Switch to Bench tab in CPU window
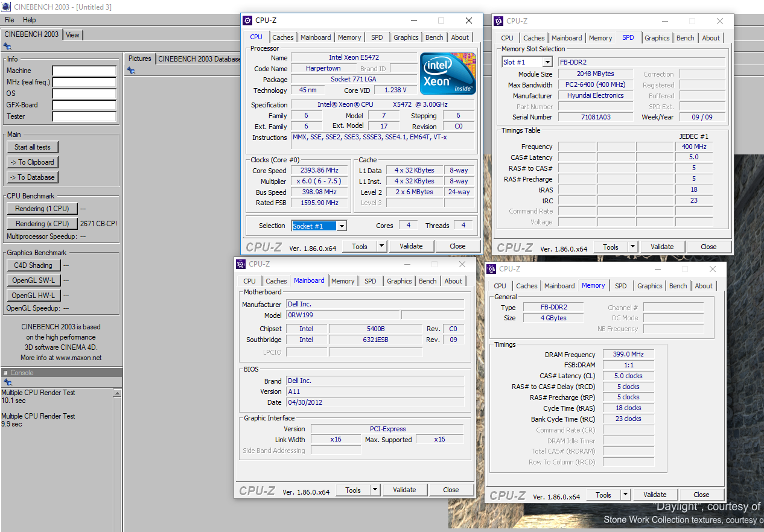The image size is (764, 532). [435, 37]
